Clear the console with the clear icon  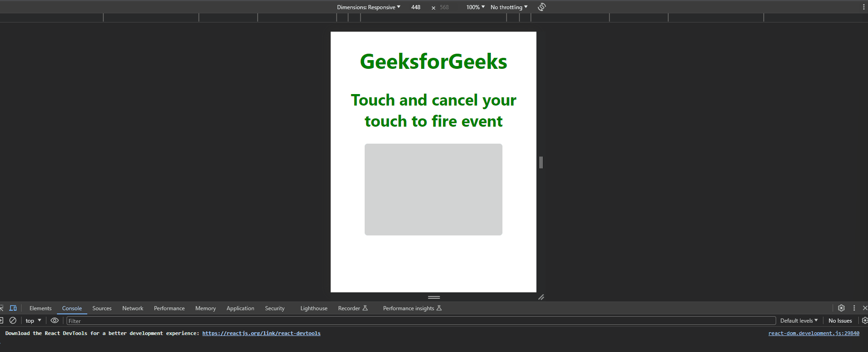(13, 320)
